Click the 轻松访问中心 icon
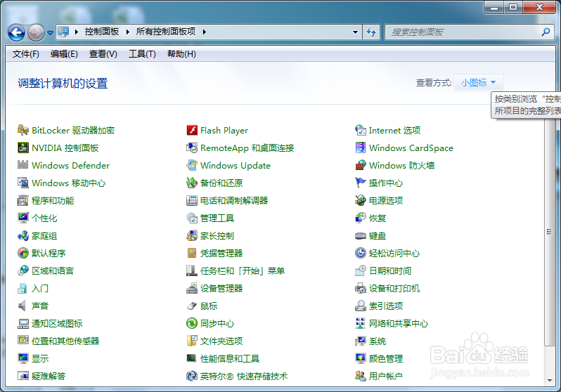 (x=360, y=253)
